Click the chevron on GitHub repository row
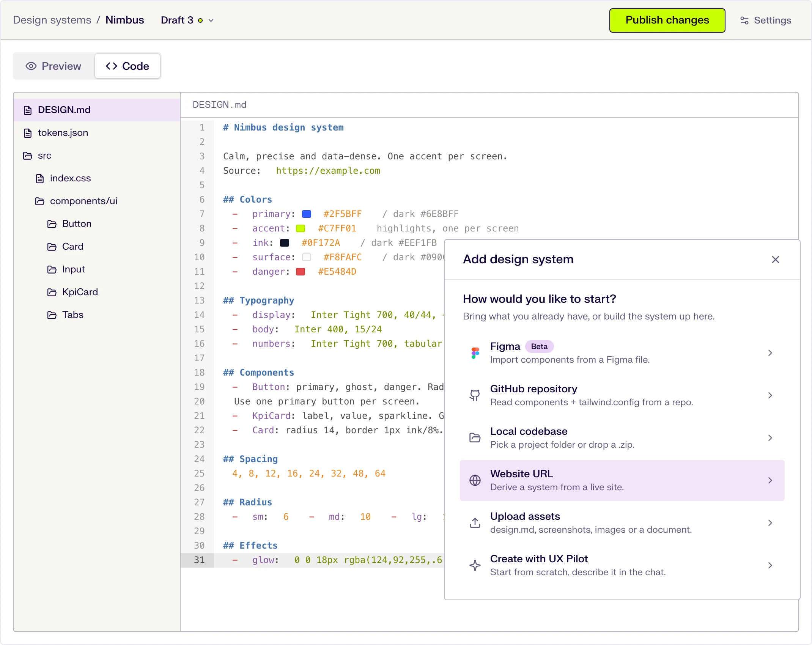 click(x=770, y=395)
